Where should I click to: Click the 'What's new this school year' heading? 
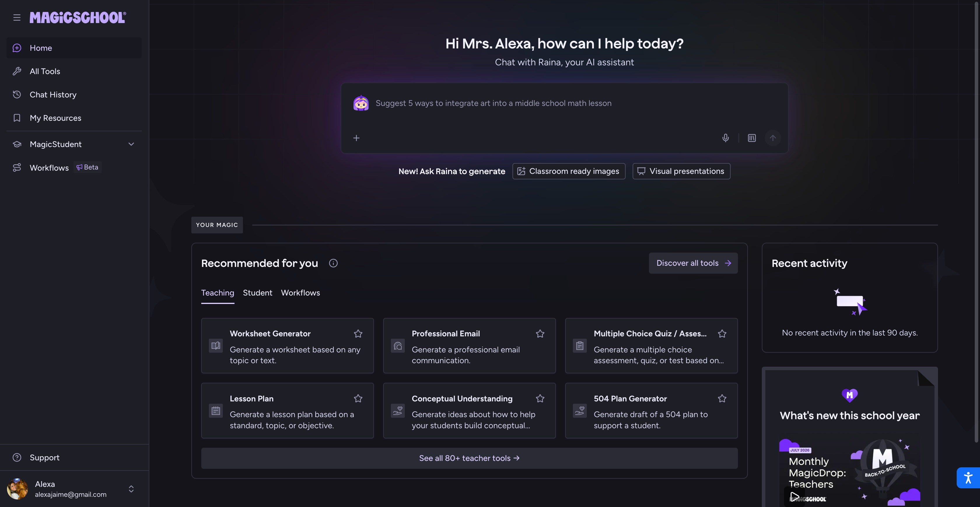tap(850, 416)
